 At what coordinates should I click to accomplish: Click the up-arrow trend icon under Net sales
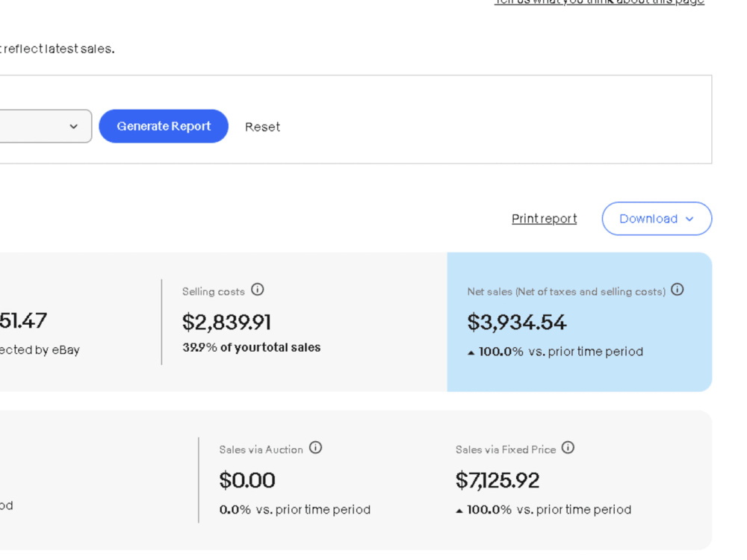[x=471, y=353]
